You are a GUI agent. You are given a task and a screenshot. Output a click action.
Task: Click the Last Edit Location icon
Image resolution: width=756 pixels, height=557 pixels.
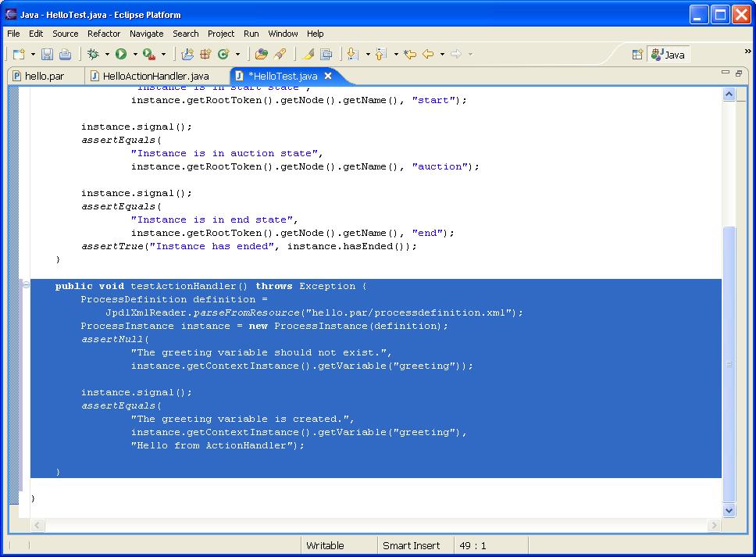410,54
